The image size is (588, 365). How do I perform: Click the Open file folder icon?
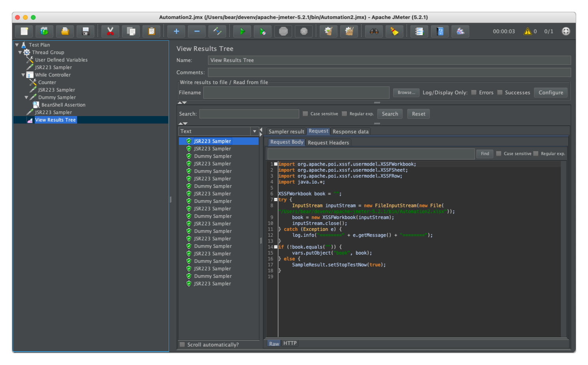65,31
